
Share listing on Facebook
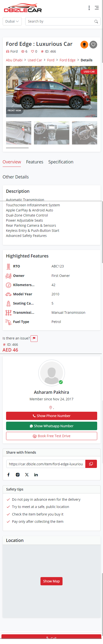coord(8,475)
